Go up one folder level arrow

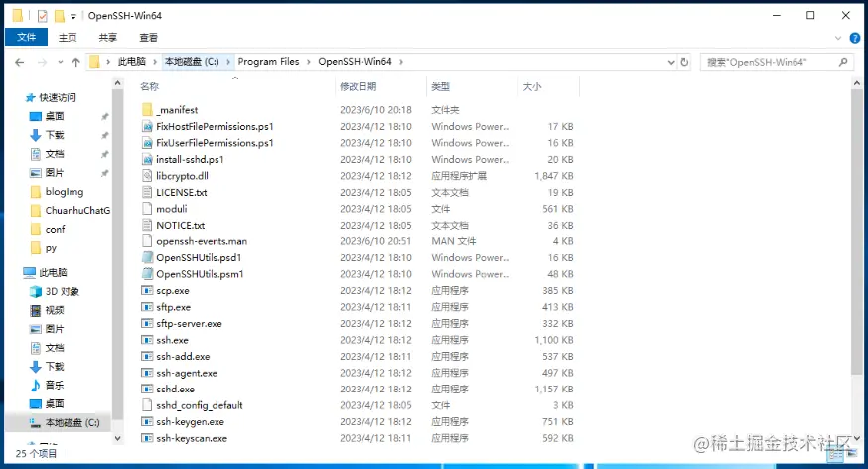[x=75, y=62]
